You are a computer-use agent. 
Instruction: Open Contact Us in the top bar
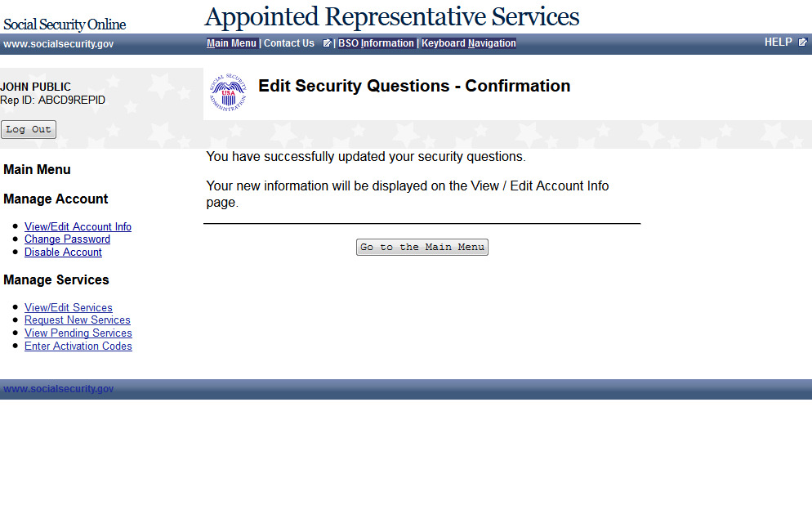point(289,43)
